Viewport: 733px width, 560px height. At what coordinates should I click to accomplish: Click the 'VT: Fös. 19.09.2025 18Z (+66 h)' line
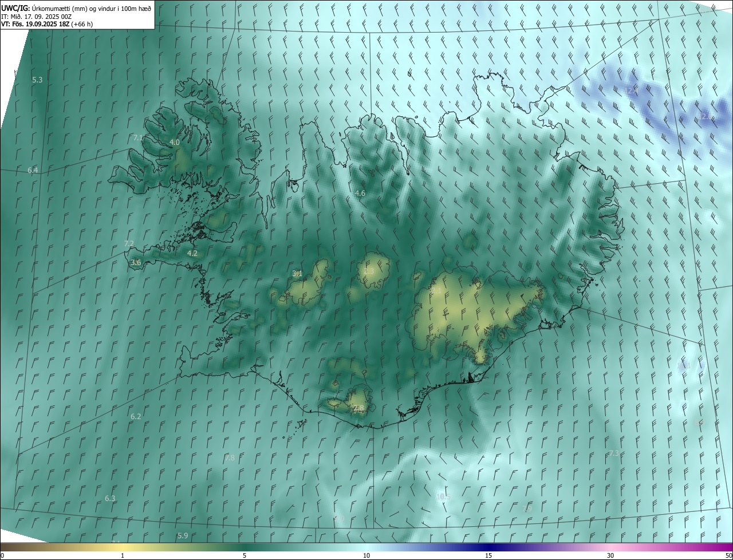pos(47,24)
